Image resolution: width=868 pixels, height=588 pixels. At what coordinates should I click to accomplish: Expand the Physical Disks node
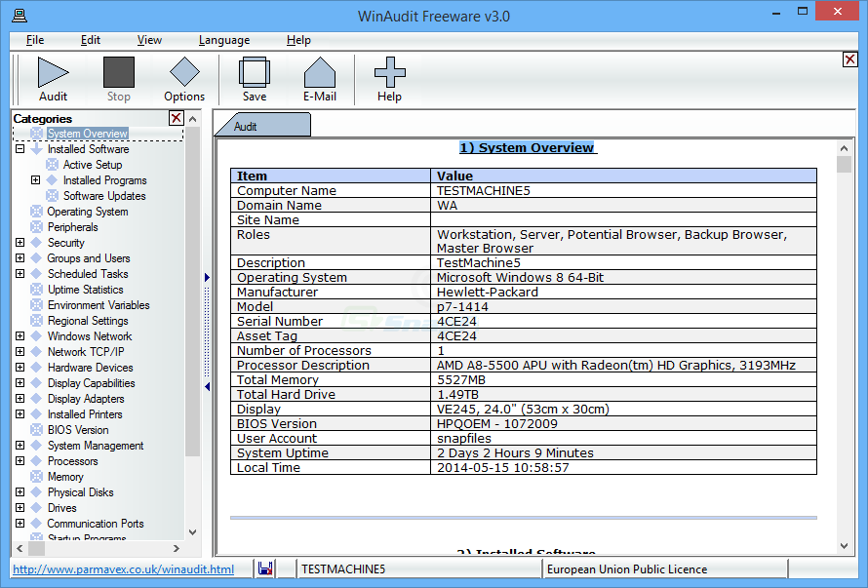coord(20,491)
